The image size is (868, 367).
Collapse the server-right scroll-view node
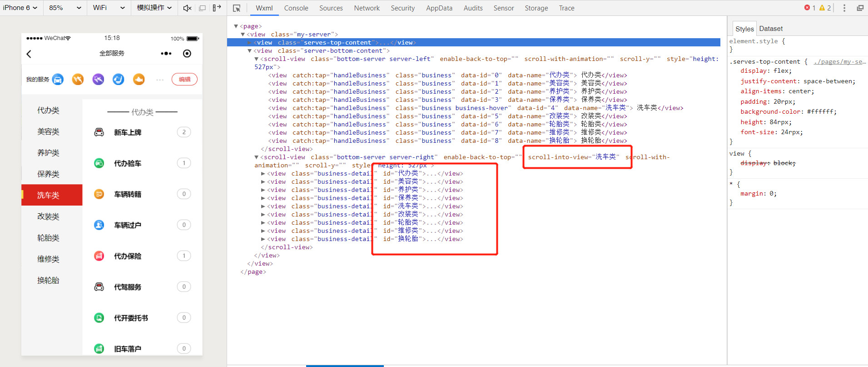coord(256,157)
